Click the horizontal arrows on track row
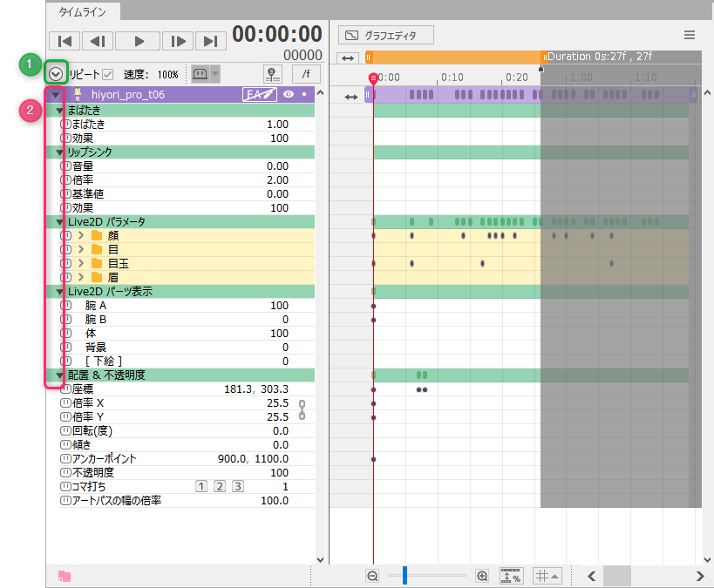The height and width of the screenshot is (588, 714). pos(351,97)
